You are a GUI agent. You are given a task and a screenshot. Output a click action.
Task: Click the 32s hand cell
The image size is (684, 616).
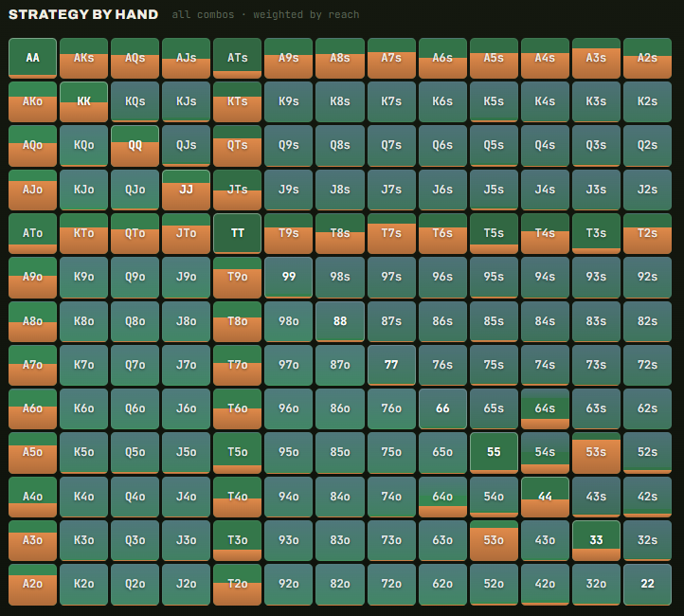647,540
